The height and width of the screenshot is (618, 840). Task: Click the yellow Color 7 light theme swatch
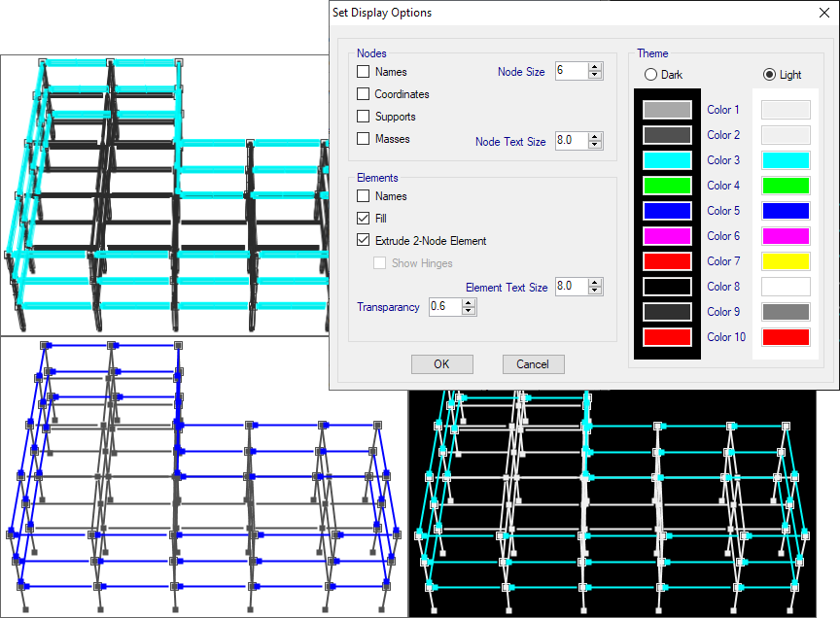tap(785, 261)
